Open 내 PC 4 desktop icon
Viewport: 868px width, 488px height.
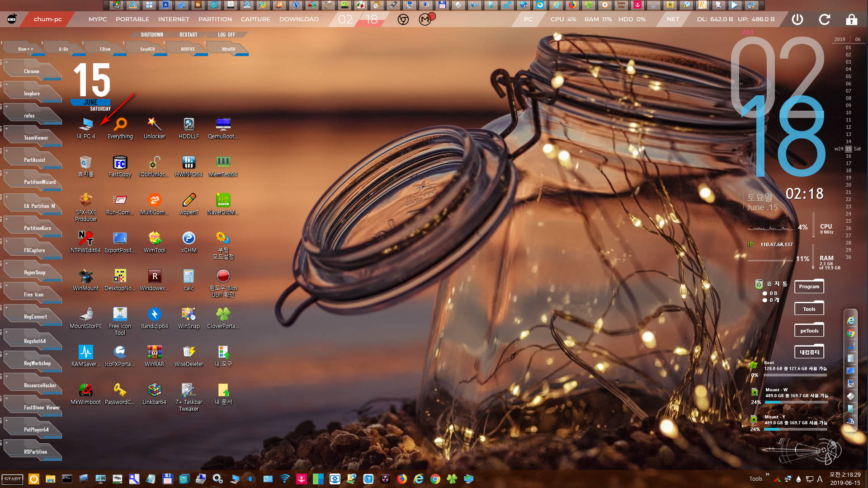(85, 128)
